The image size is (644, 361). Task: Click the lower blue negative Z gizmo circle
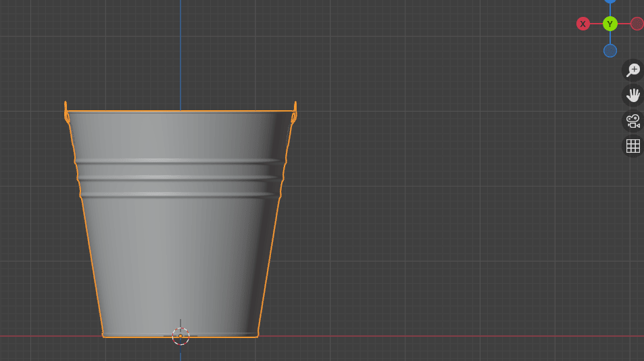pos(610,51)
